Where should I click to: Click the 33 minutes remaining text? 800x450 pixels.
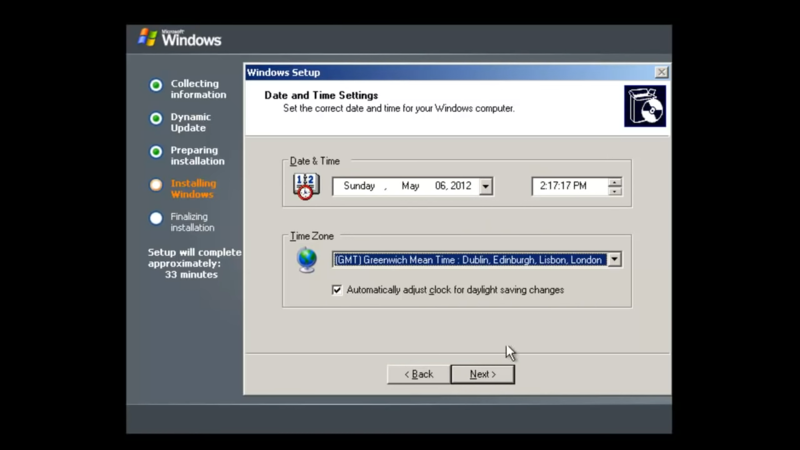click(191, 274)
